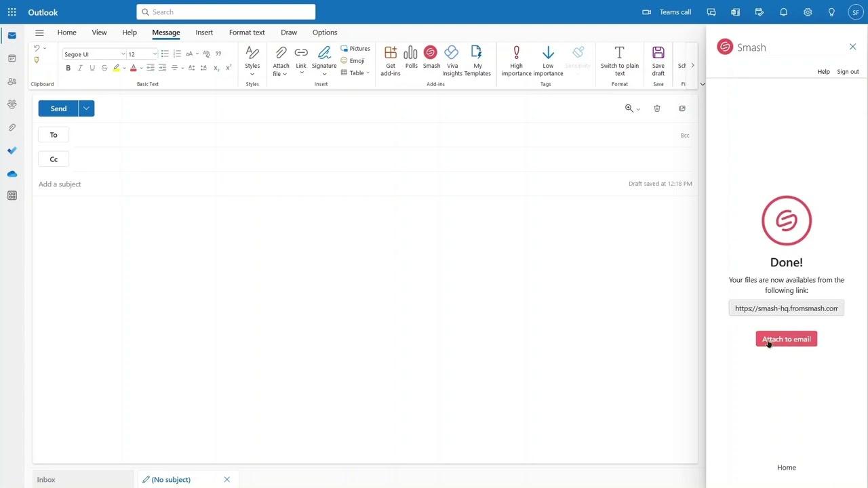Toggle subscript formatting
Image resolution: width=868 pixels, height=488 pixels.
pyautogui.click(x=216, y=68)
